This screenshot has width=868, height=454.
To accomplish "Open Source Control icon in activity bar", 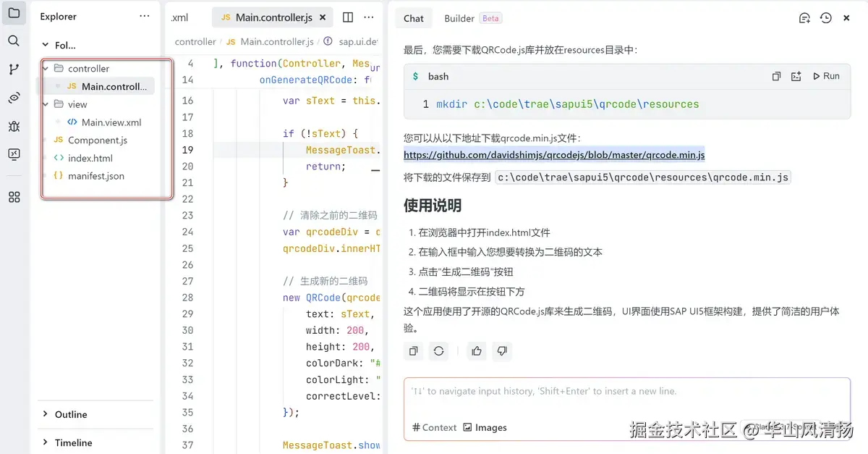I will click(x=14, y=70).
